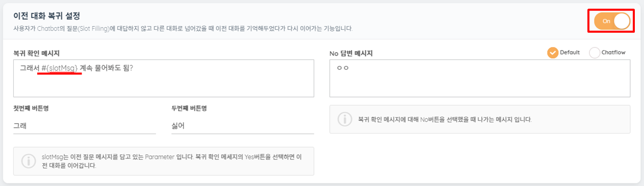The image size is (644, 186).
Task: Edit the 두번째 버튼명 field containing 싫어
Action: [243, 125]
